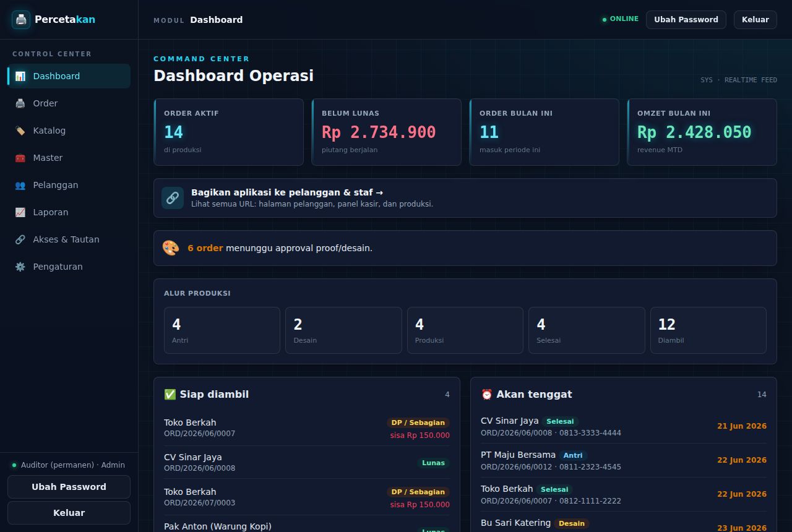Click the Desain badge beside Bu Sari Katering
Screen dimensions: 792x532
[x=572, y=523]
